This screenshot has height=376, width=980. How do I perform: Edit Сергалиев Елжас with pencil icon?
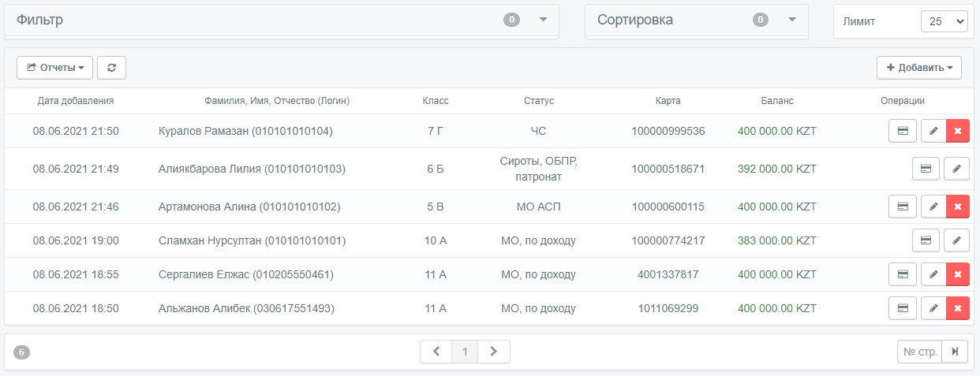[933, 274]
